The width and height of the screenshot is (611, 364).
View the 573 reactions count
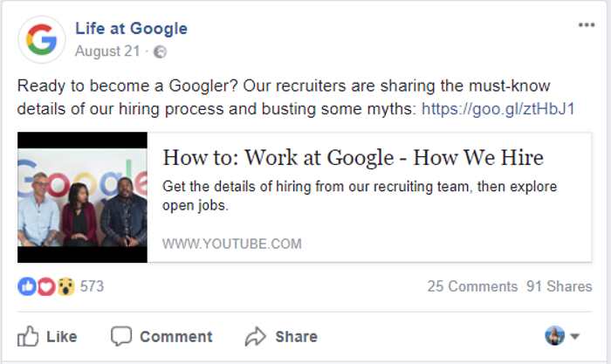point(92,286)
